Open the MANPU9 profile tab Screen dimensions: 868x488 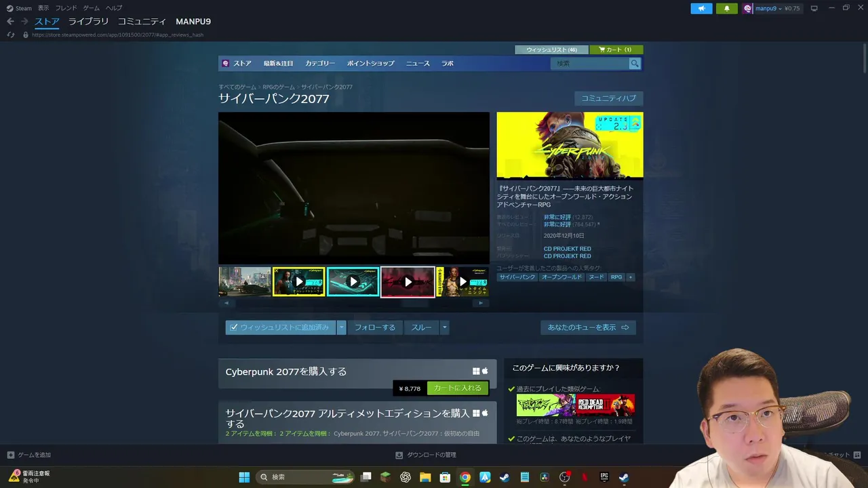point(193,22)
